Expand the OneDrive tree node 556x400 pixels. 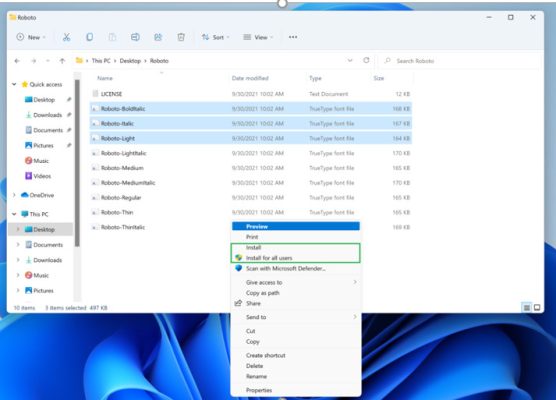point(14,195)
